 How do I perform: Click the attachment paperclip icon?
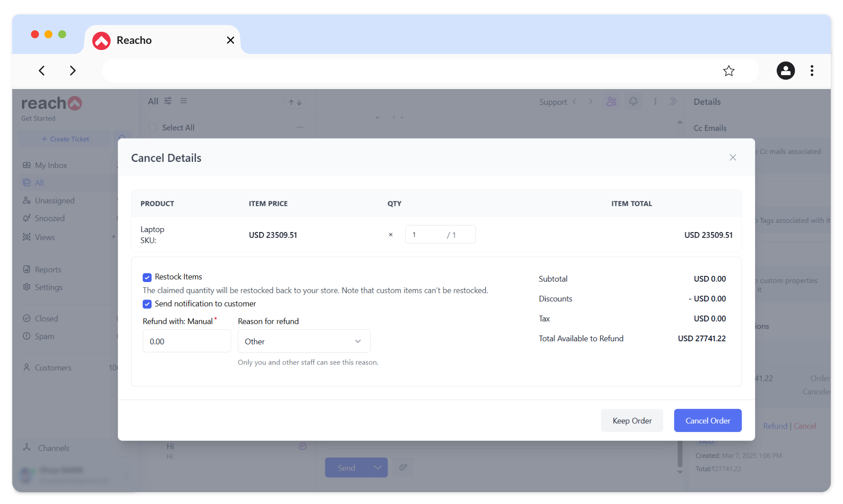[x=403, y=467]
